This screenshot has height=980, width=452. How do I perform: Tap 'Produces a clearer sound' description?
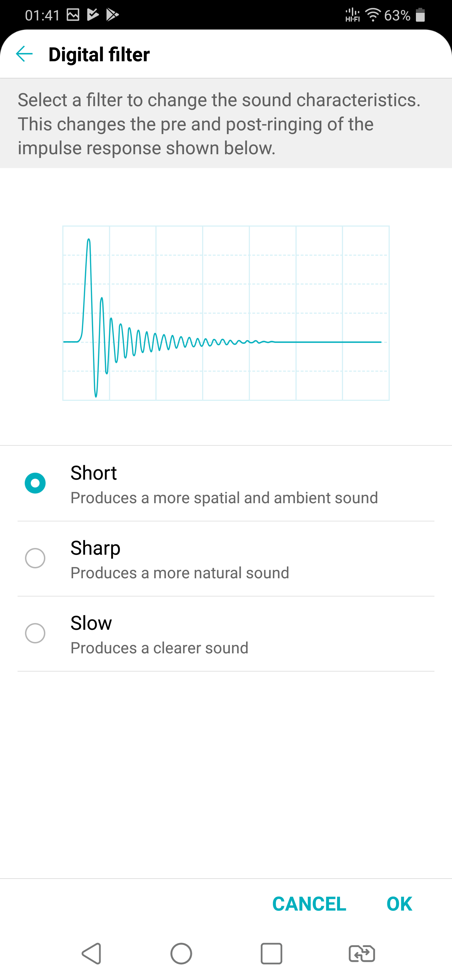click(x=159, y=648)
